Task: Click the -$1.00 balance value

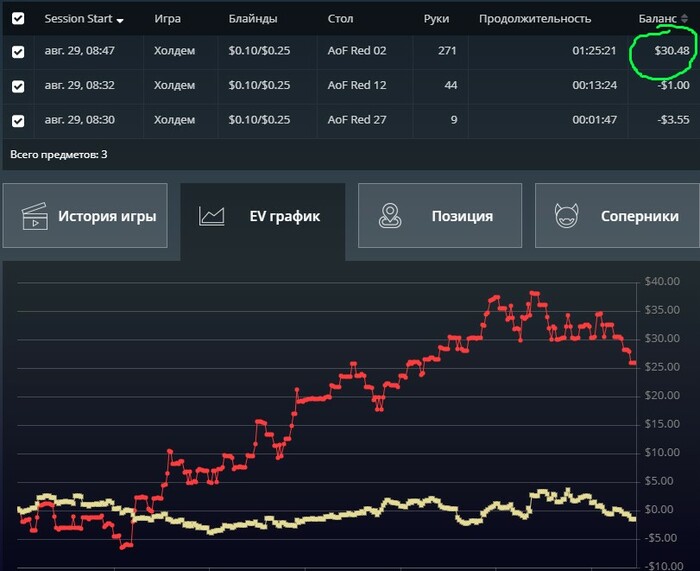Action: (x=673, y=85)
